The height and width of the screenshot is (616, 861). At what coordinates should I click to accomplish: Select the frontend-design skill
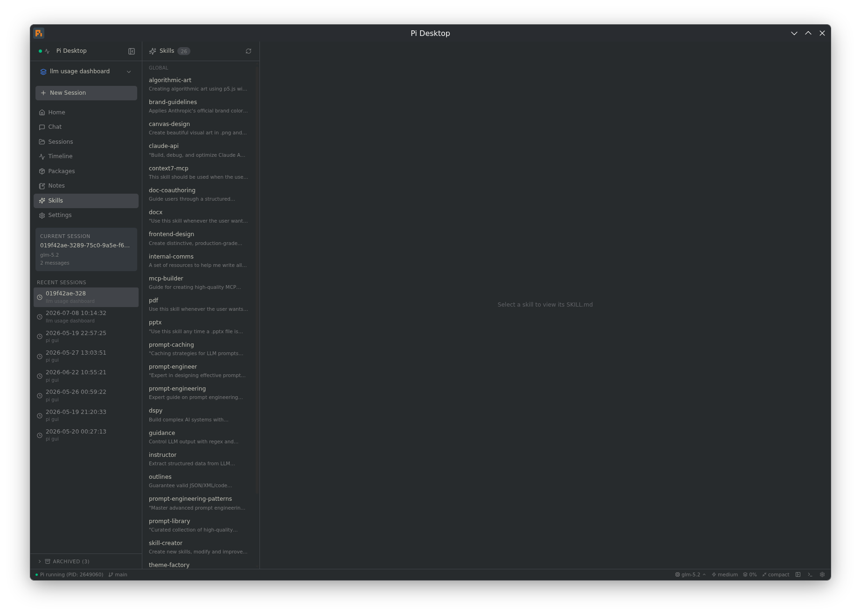coord(199,238)
